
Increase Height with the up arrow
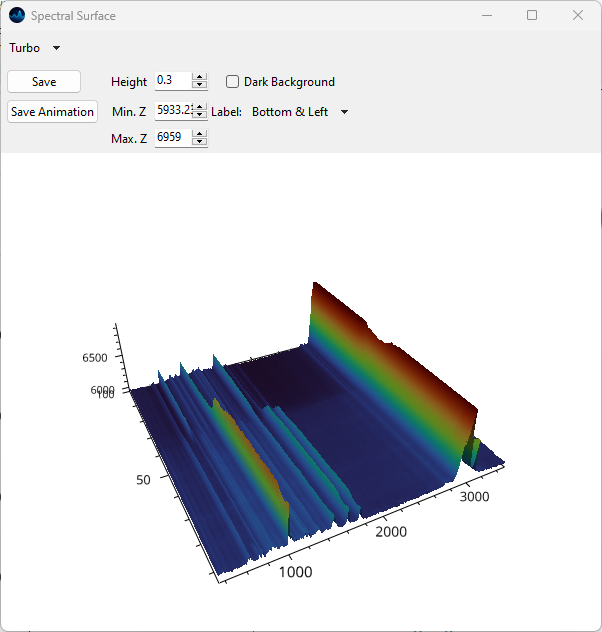[x=200, y=78]
